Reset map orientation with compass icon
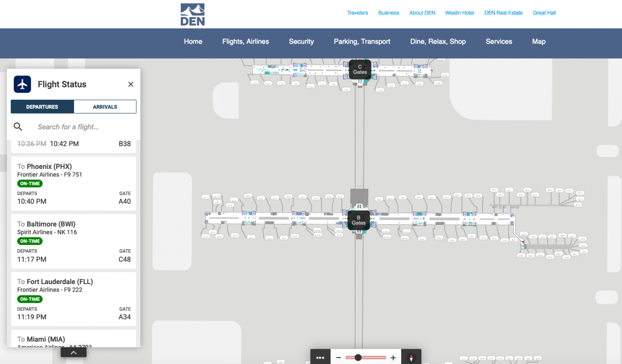 tap(411, 358)
